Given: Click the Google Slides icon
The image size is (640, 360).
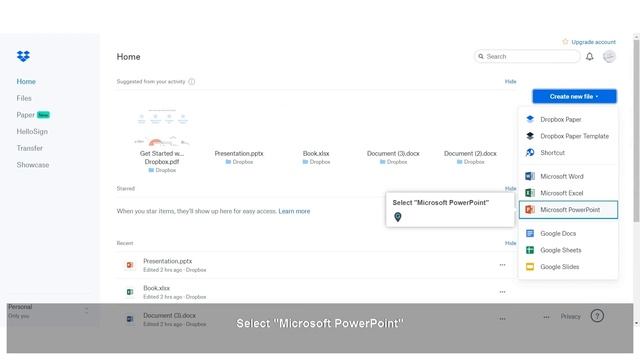Looking at the screenshot, I should coord(530,267).
